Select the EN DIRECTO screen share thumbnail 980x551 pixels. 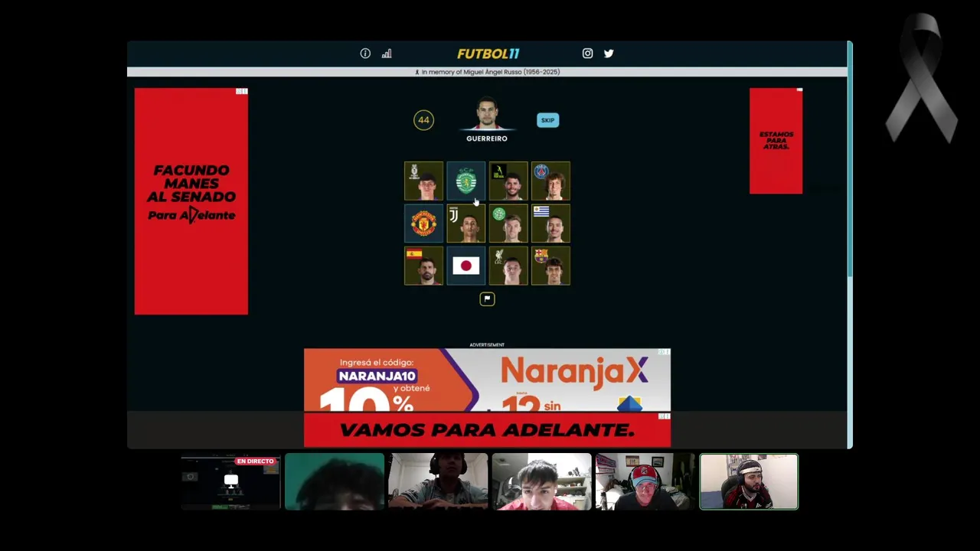coord(230,482)
